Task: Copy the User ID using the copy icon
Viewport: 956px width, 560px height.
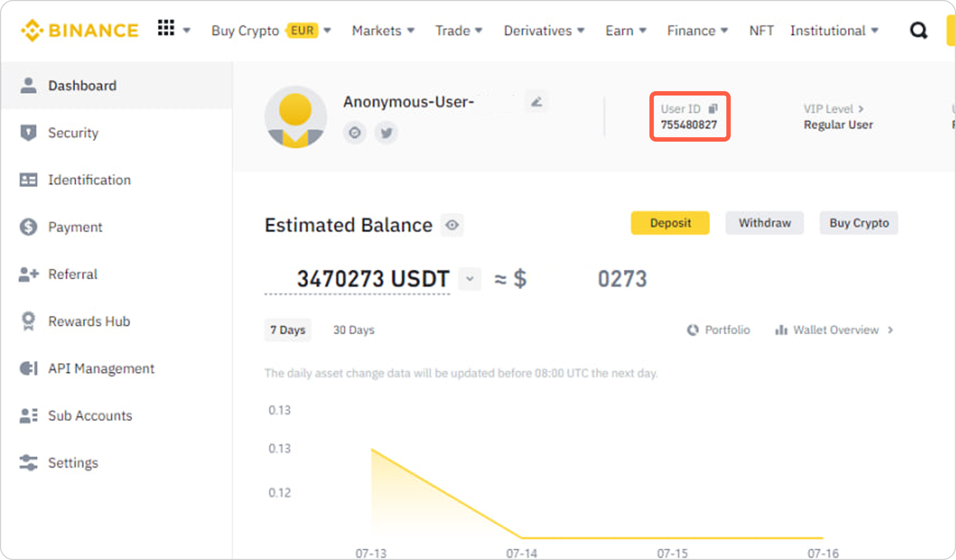Action: 713,108
